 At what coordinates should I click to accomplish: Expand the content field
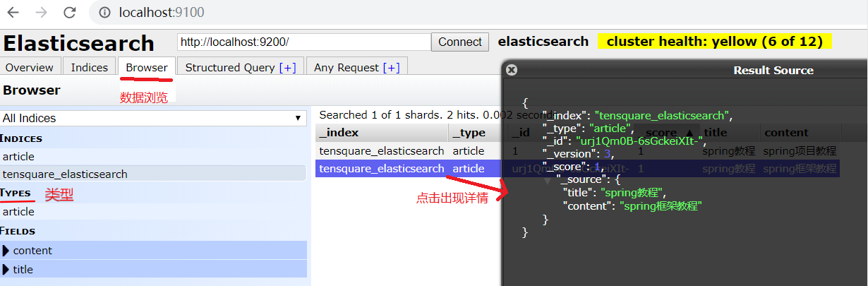coord(153,250)
